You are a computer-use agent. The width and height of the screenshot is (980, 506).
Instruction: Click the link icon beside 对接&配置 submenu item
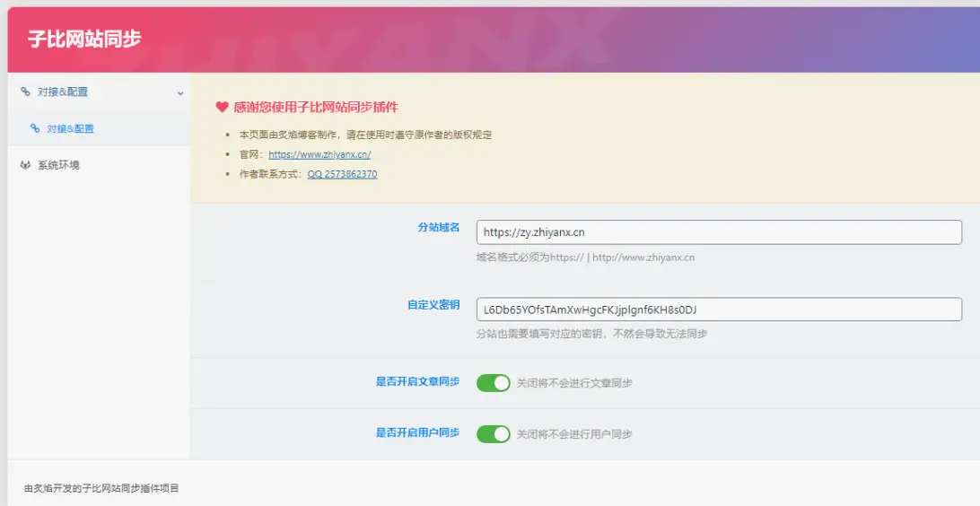pos(35,128)
